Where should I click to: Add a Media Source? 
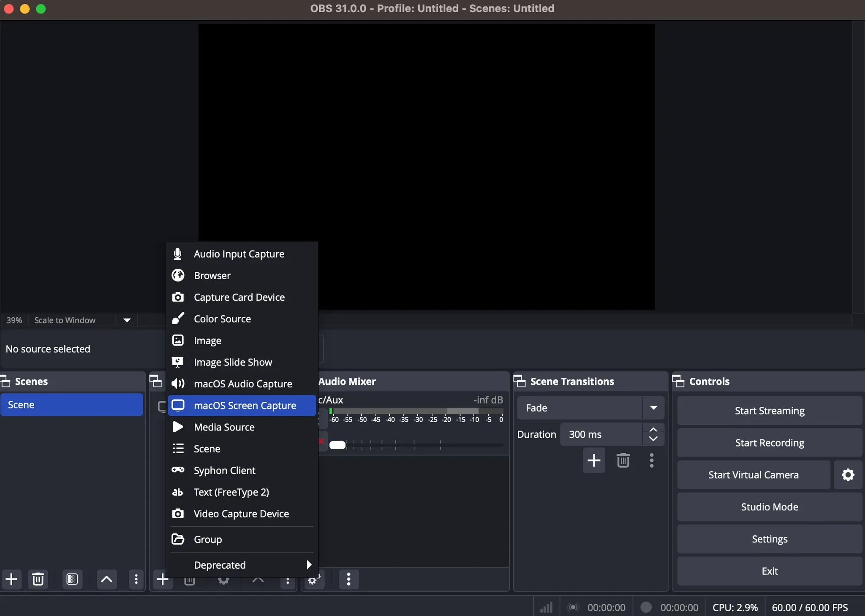coord(242,427)
